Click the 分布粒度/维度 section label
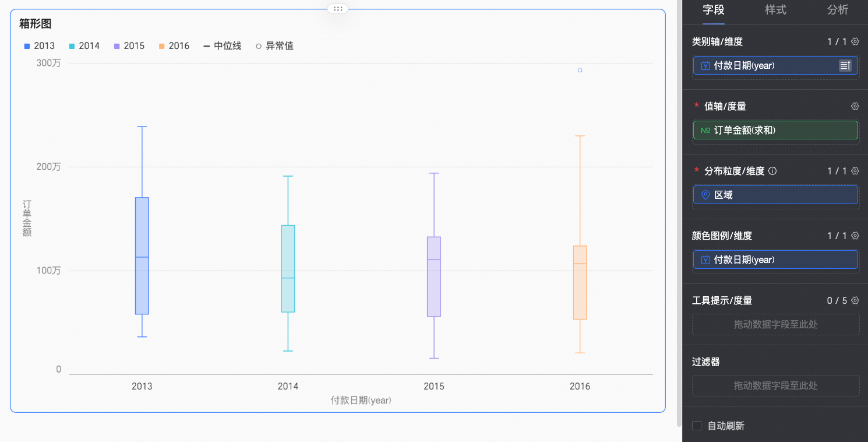This screenshot has height=442, width=868. (735, 171)
